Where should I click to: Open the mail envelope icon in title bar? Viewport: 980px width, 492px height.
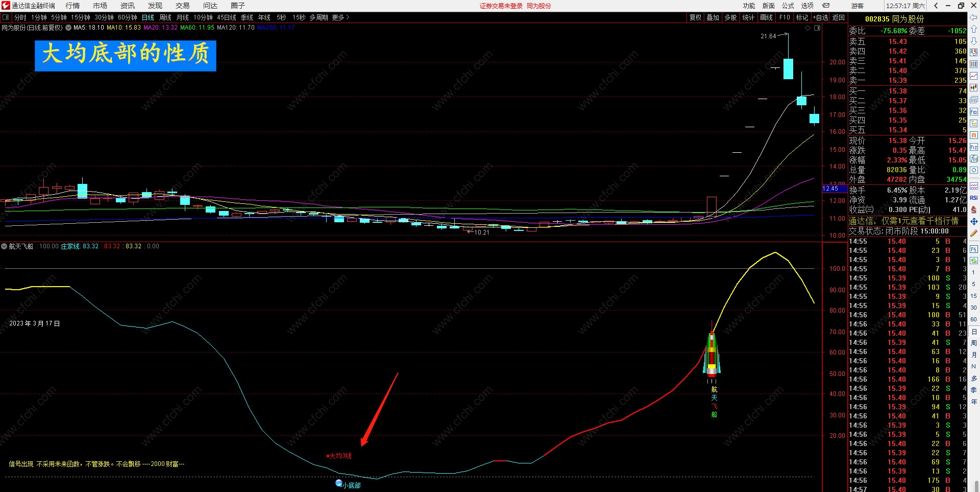coord(826,6)
